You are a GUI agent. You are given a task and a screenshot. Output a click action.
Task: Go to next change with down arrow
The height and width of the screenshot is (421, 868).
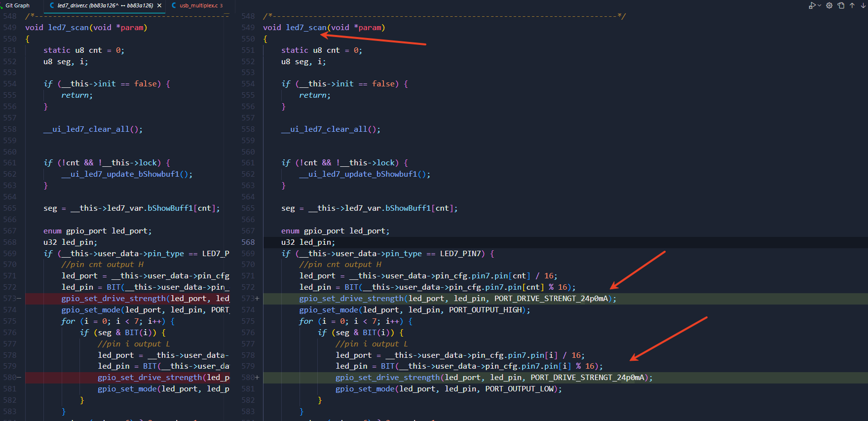(863, 5)
